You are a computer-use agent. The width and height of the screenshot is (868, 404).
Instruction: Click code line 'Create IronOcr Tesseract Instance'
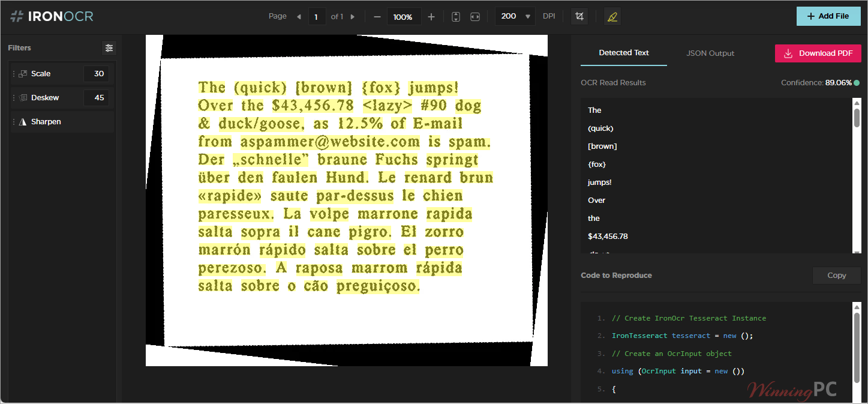(x=689, y=318)
